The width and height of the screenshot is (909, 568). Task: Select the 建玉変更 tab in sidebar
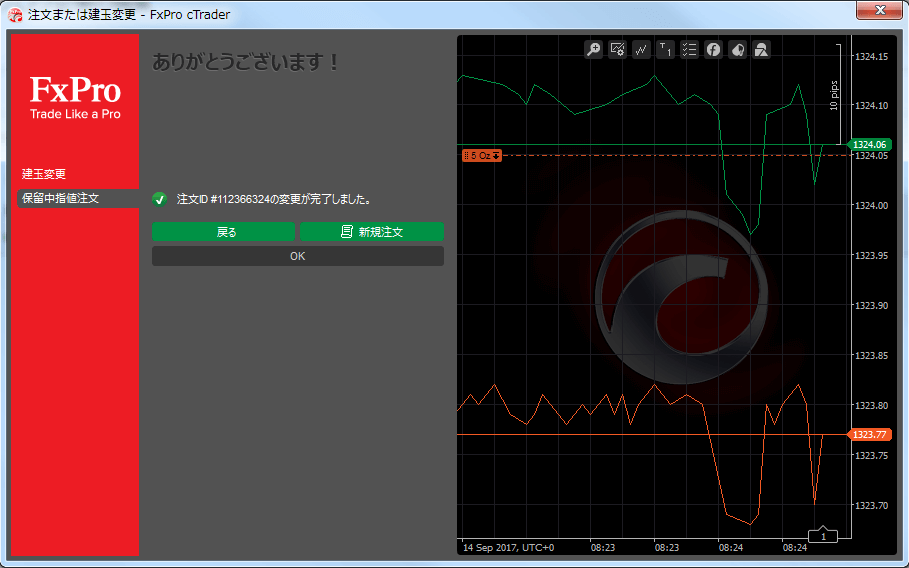(44, 174)
